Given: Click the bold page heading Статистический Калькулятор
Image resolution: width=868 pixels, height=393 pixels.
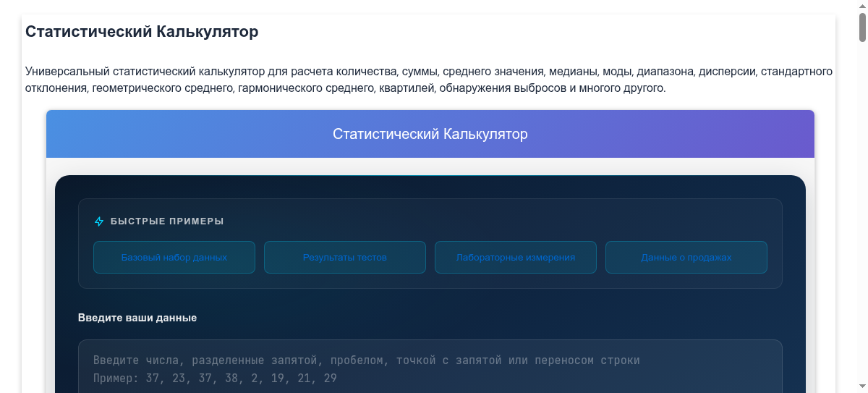Looking at the screenshot, I should (x=142, y=32).
